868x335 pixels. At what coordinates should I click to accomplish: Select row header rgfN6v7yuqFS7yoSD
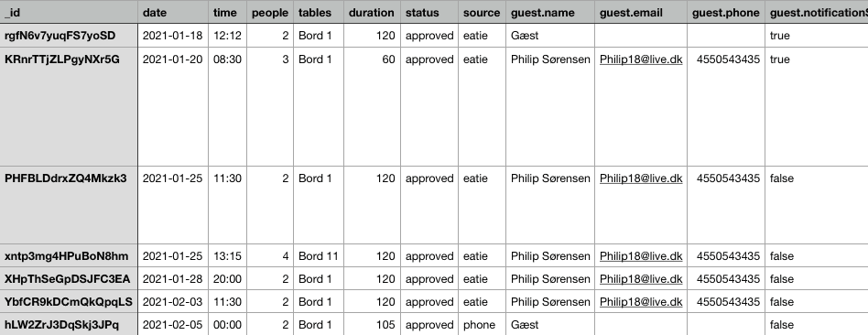(69, 36)
